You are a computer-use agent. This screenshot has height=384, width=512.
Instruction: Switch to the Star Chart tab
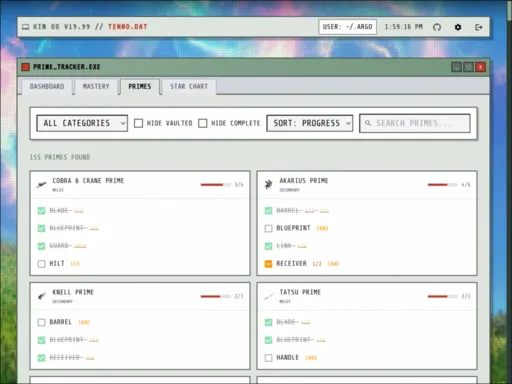189,87
